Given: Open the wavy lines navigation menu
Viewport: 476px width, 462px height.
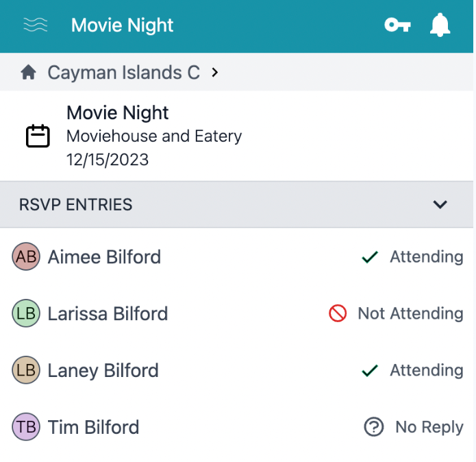Looking at the screenshot, I should point(36,25).
